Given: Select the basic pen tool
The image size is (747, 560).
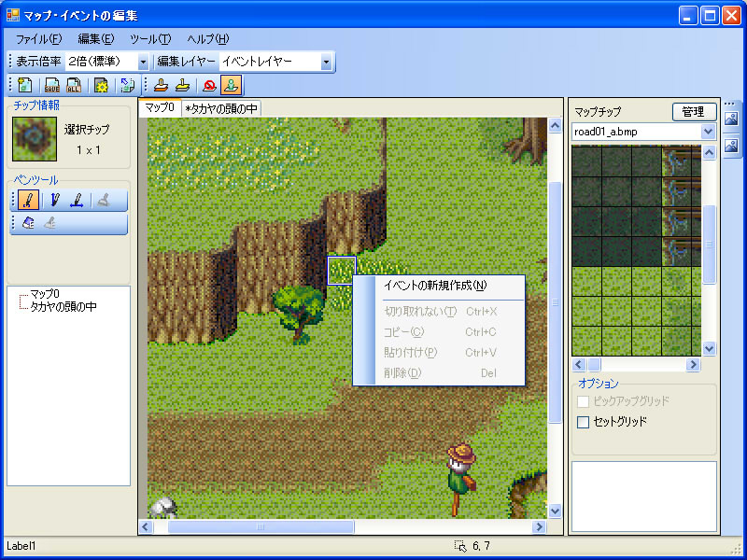Looking at the screenshot, I should (28, 201).
